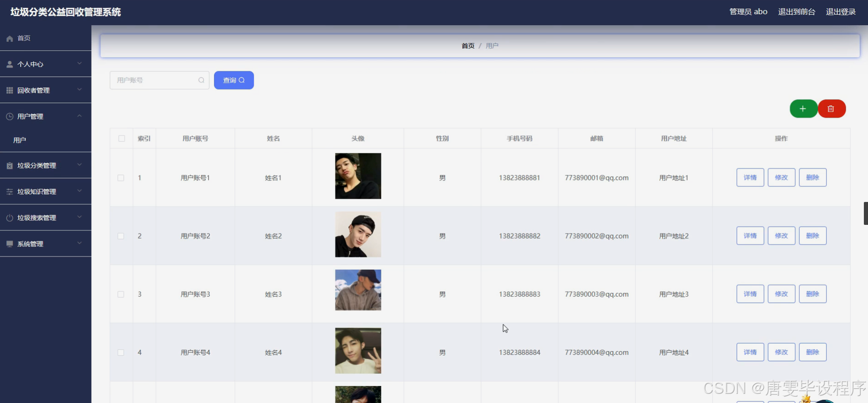
Task: Check the checkbox for row 用户账号4
Action: pos(121,352)
